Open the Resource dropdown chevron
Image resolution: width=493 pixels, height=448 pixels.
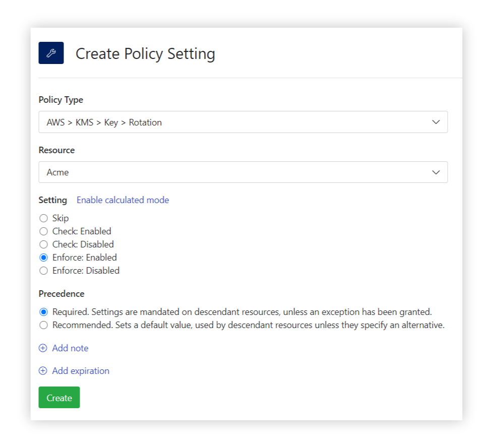(x=436, y=172)
